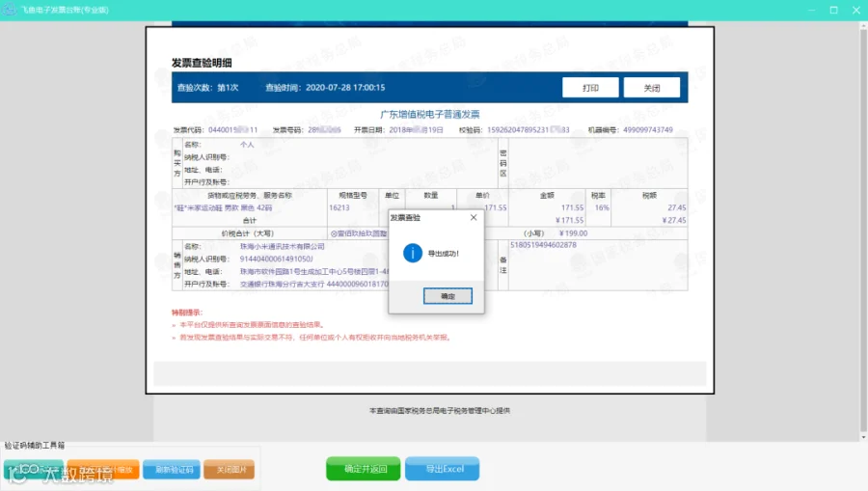This screenshot has height=491, width=868.
Task: Maximize the application window
Action: pos(833,10)
